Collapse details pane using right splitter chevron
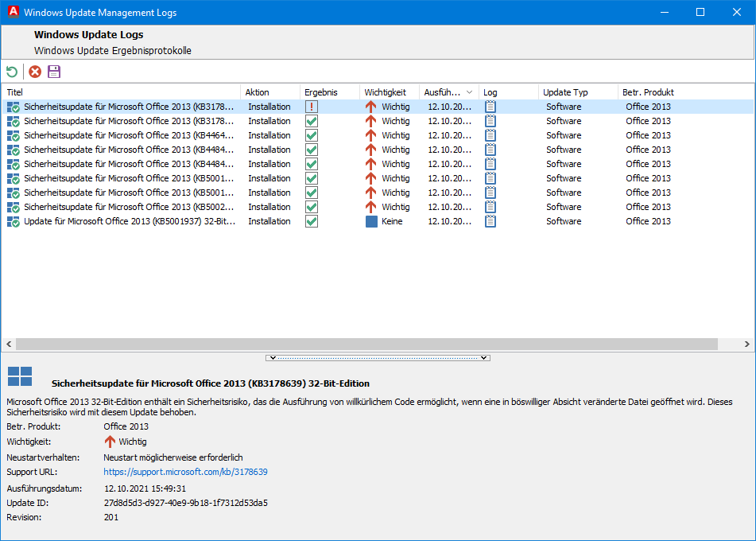Image resolution: width=756 pixels, height=541 pixels. pos(483,358)
